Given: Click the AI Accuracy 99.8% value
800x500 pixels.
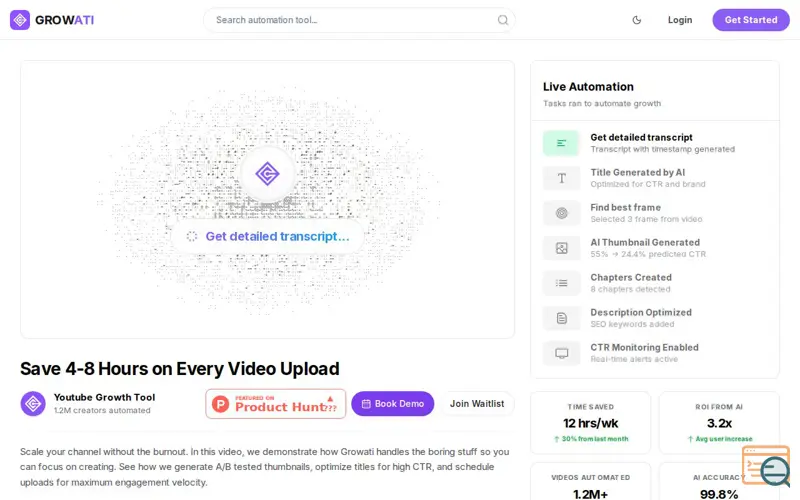Looking at the screenshot, I should 719,494.
